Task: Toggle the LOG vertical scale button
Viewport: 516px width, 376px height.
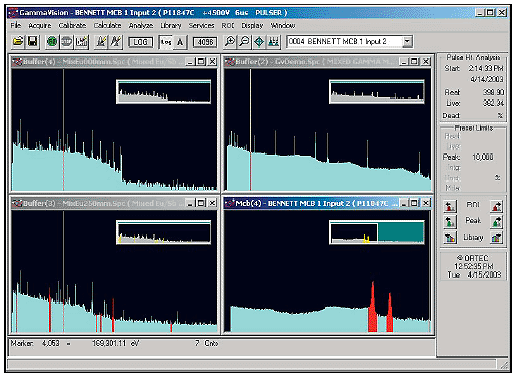Action: [140, 42]
